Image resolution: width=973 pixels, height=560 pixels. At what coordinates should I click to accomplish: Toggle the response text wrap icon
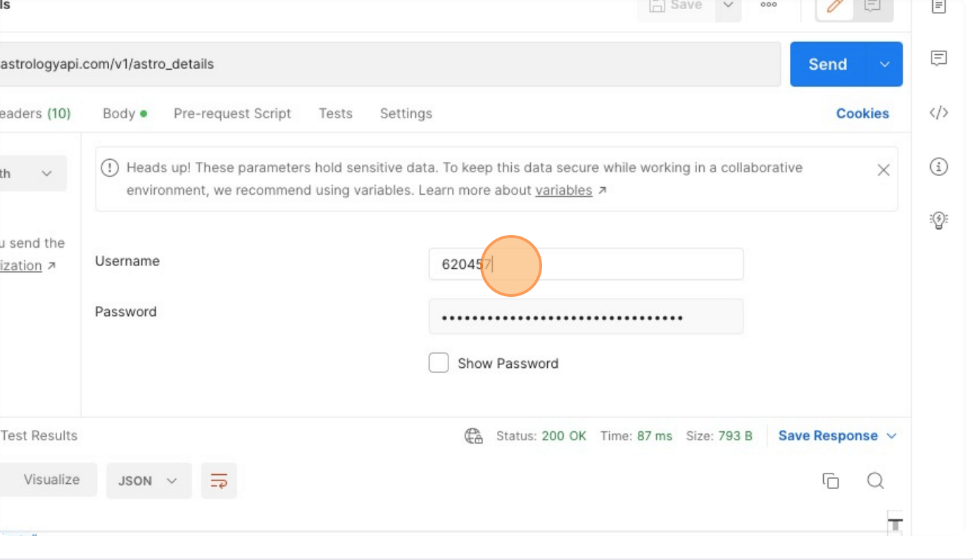[219, 481]
